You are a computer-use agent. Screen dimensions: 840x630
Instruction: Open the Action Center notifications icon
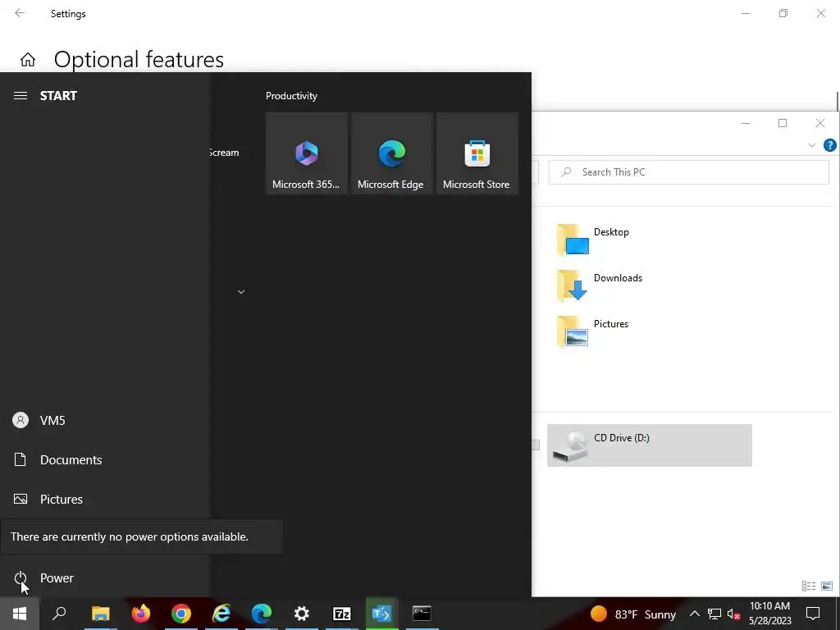click(813, 614)
